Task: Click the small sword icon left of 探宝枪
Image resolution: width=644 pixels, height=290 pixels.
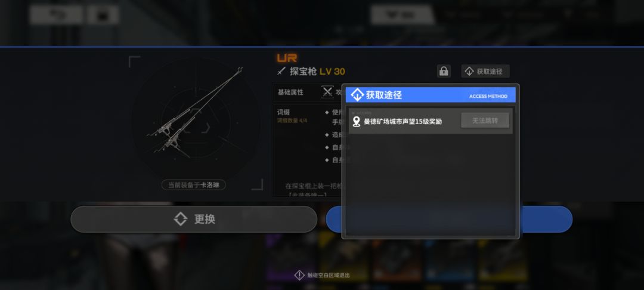Action: [281, 72]
